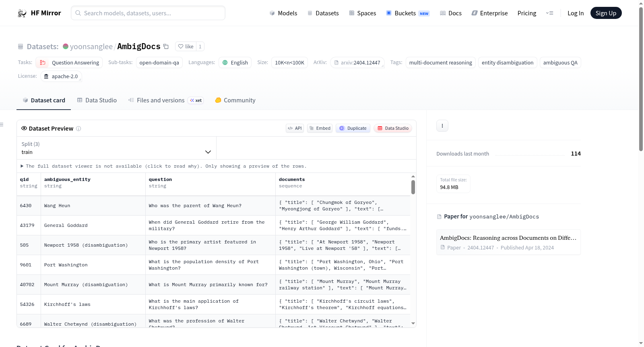Image resolution: width=644 pixels, height=347 pixels.
Task: Click the Total file size 94.8 MB box
Action: pos(453,184)
